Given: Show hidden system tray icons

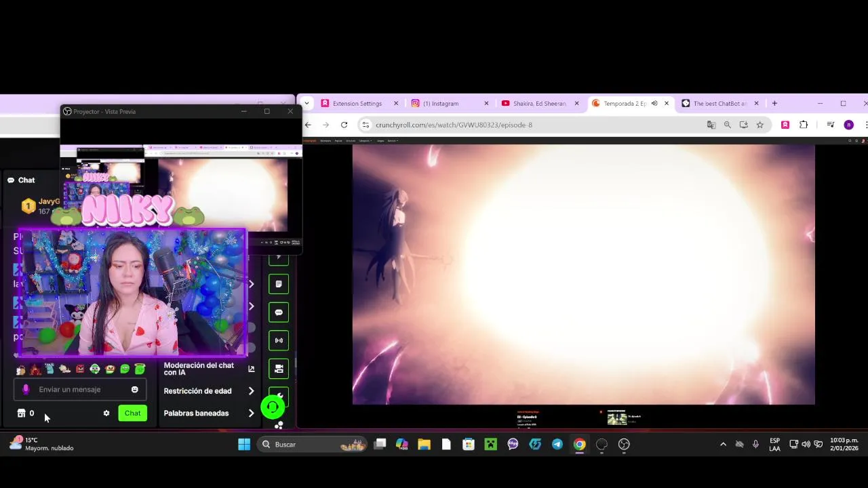Looking at the screenshot, I should pyautogui.click(x=723, y=444).
